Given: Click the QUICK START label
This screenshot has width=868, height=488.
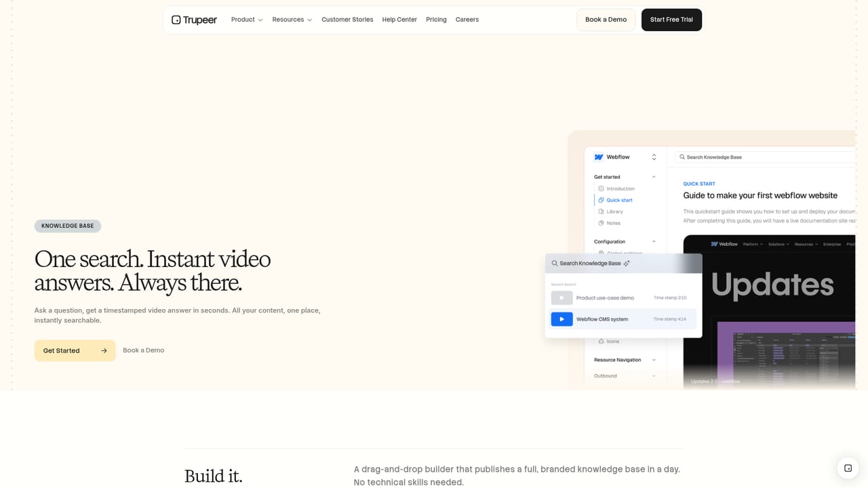Looking at the screenshot, I should [x=699, y=184].
